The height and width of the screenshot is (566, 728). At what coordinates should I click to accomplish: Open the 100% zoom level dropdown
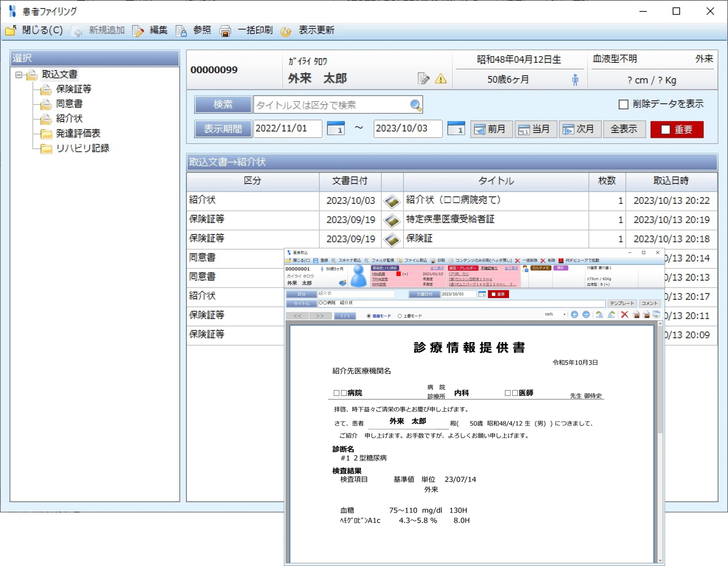[x=564, y=314]
